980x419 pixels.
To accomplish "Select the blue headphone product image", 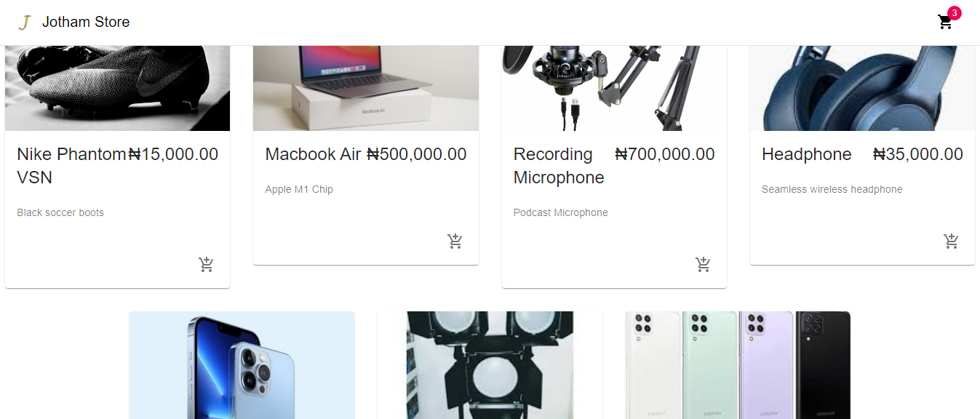I will (x=862, y=88).
